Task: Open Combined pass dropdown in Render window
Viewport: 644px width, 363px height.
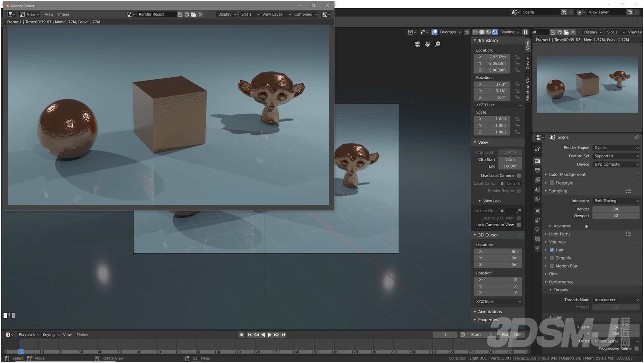Action: (306, 14)
